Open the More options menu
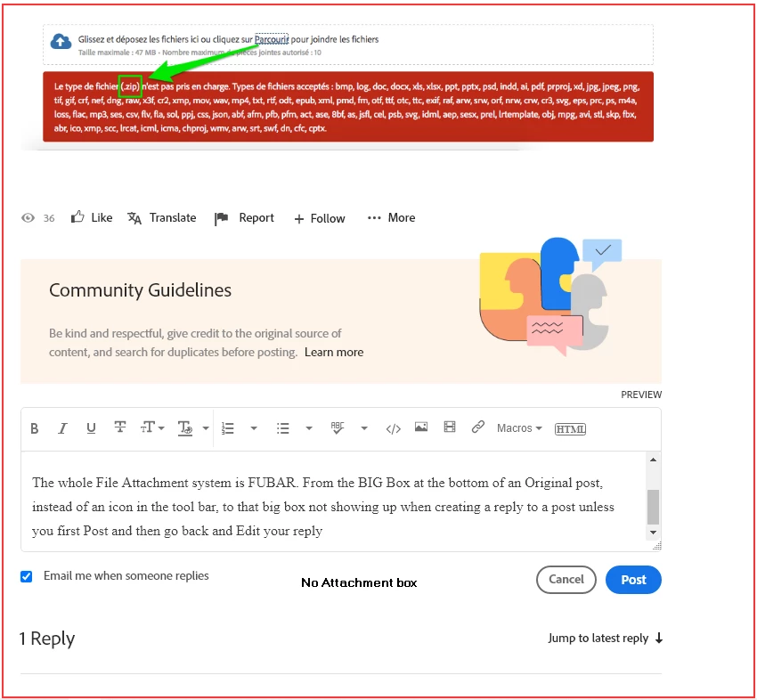The image size is (757, 700). [391, 218]
